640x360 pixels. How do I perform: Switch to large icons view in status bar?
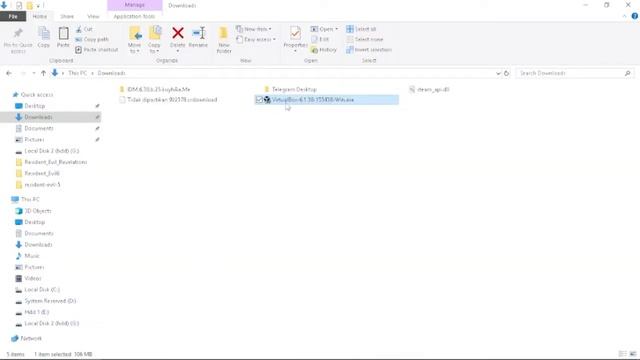[x=633, y=354]
